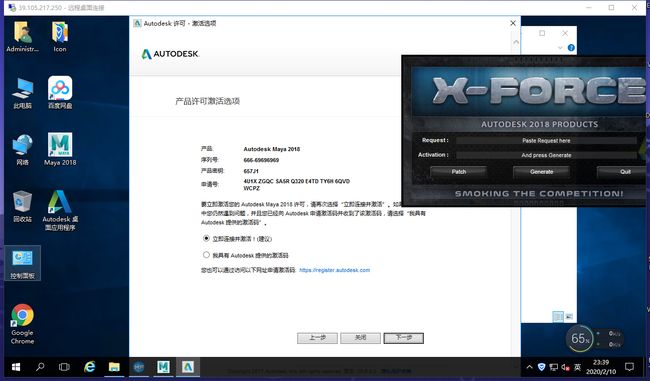Select the 回收站 (Recycle Bin) icon
This screenshot has height=381, width=650.
point(22,206)
